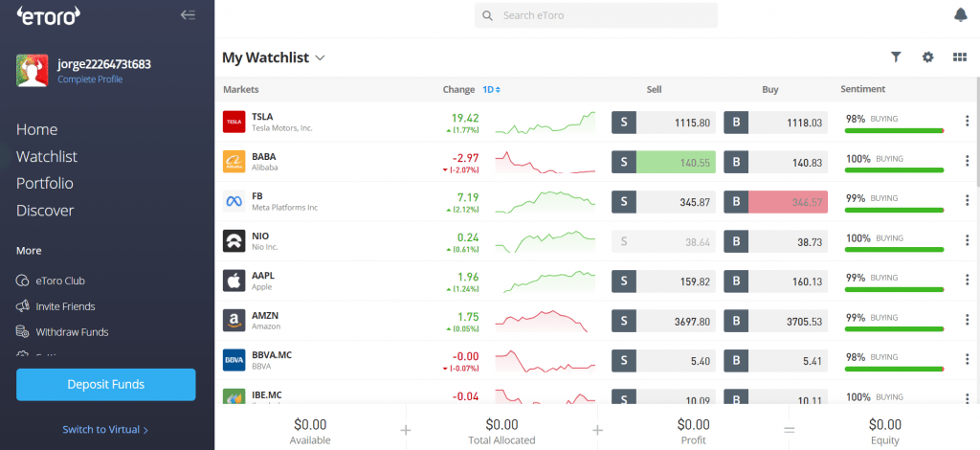
Task: Click the Switch to Virtual link
Action: (x=105, y=430)
